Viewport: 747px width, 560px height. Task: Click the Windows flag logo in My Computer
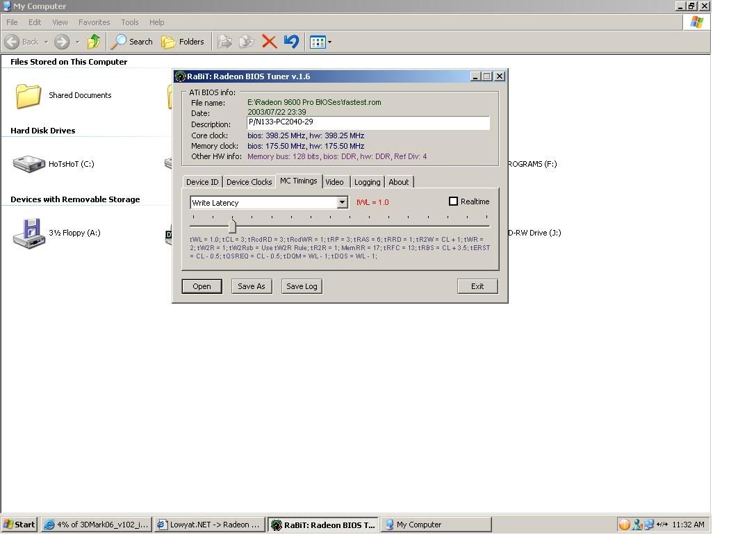pyautogui.click(x=696, y=22)
